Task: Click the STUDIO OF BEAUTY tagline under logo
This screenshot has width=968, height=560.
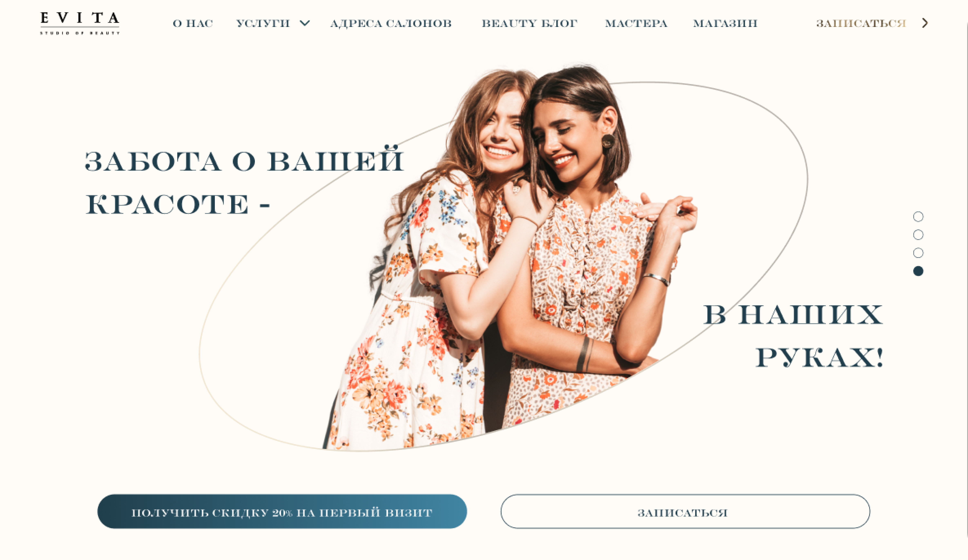Action: tap(80, 33)
